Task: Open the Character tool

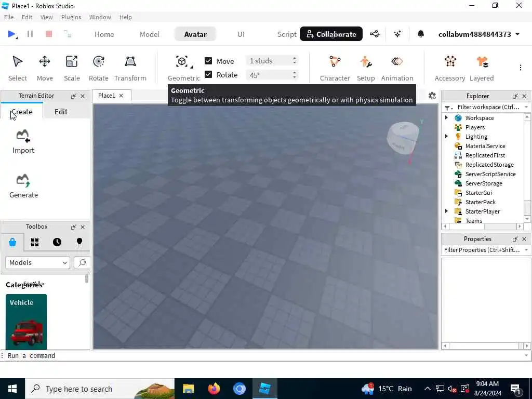Action: point(335,68)
